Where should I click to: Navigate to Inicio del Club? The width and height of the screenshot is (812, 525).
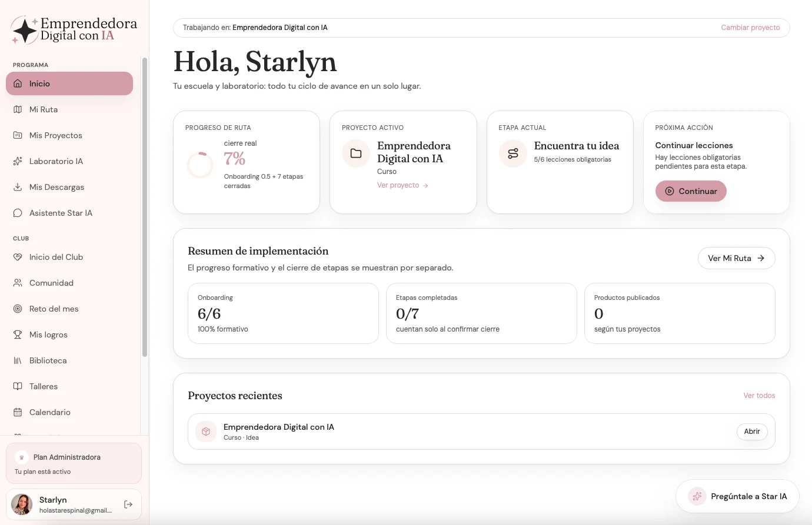point(69,257)
